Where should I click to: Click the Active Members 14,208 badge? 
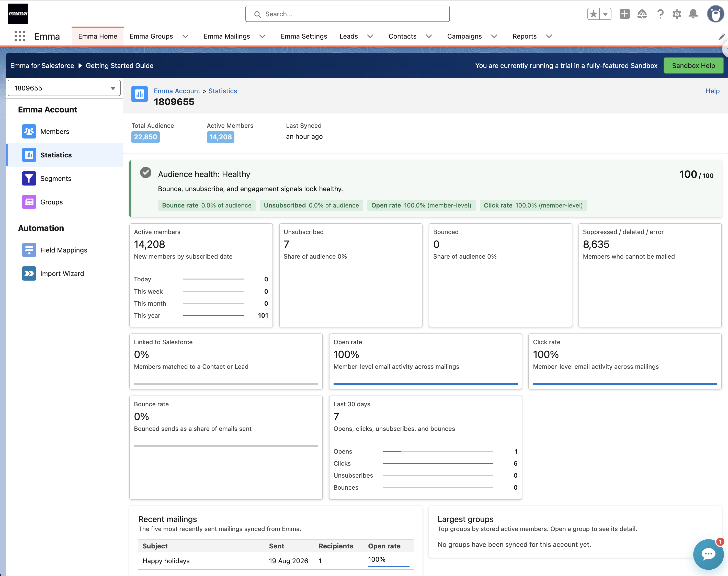(220, 137)
